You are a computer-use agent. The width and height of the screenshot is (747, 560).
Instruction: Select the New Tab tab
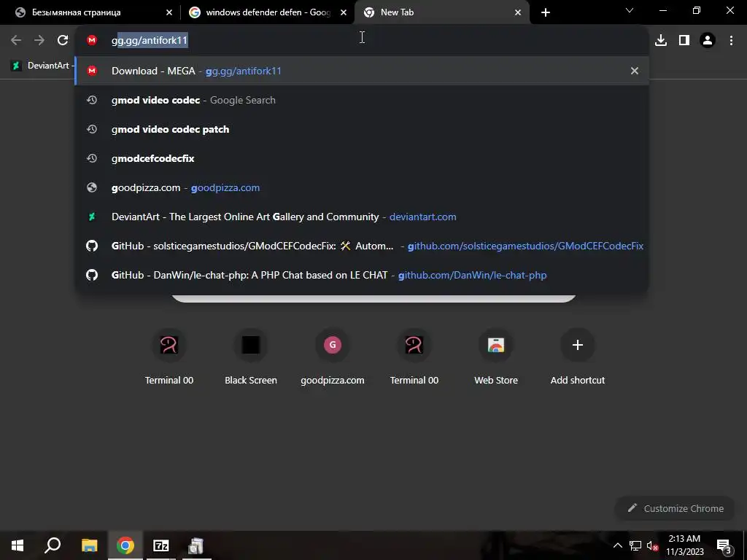[442, 12]
